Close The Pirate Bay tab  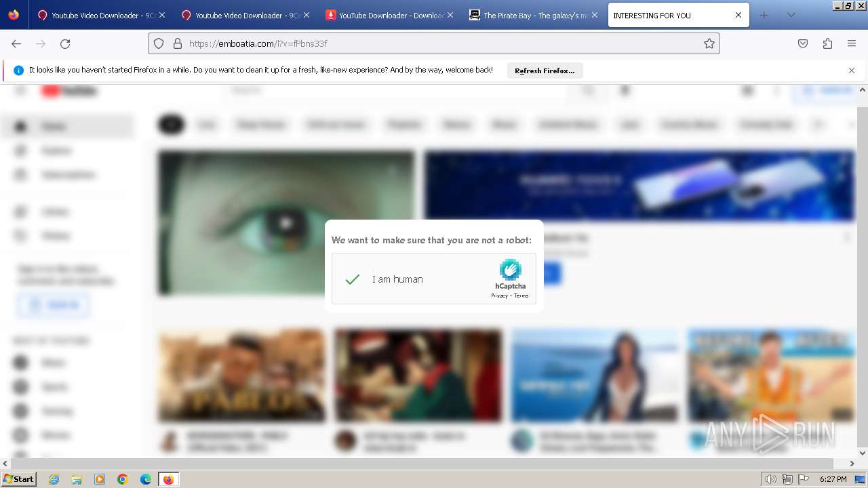click(x=595, y=15)
